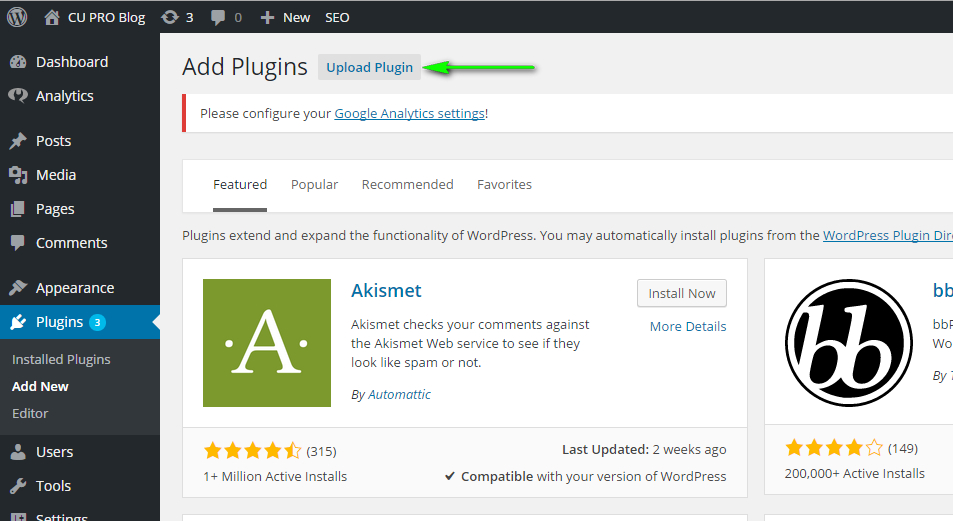Click the Plugins plug icon
Viewport: 953px width, 521px height.
(x=18, y=322)
